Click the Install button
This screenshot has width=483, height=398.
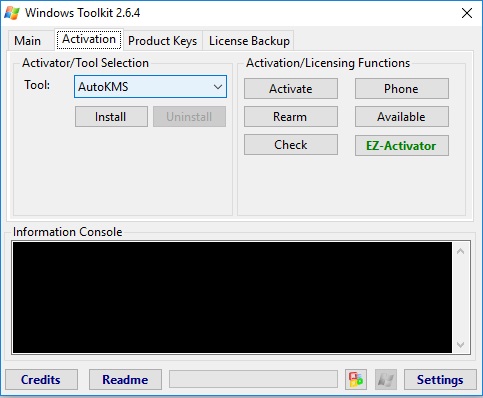click(x=111, y=117)
